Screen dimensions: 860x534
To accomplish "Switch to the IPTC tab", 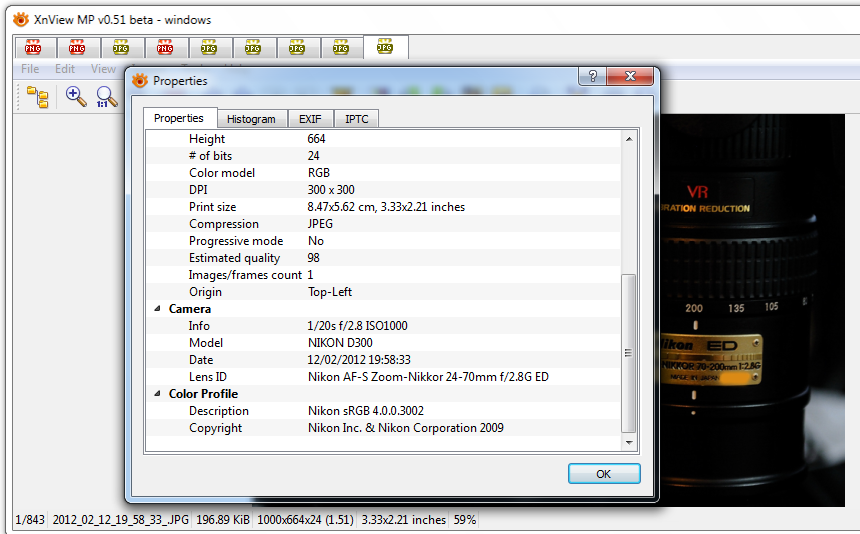I will point(357,119).
